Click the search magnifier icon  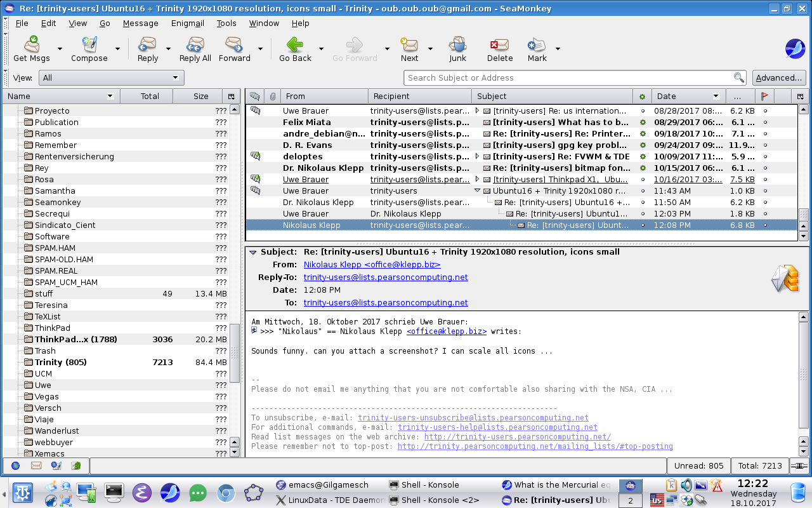739,77
